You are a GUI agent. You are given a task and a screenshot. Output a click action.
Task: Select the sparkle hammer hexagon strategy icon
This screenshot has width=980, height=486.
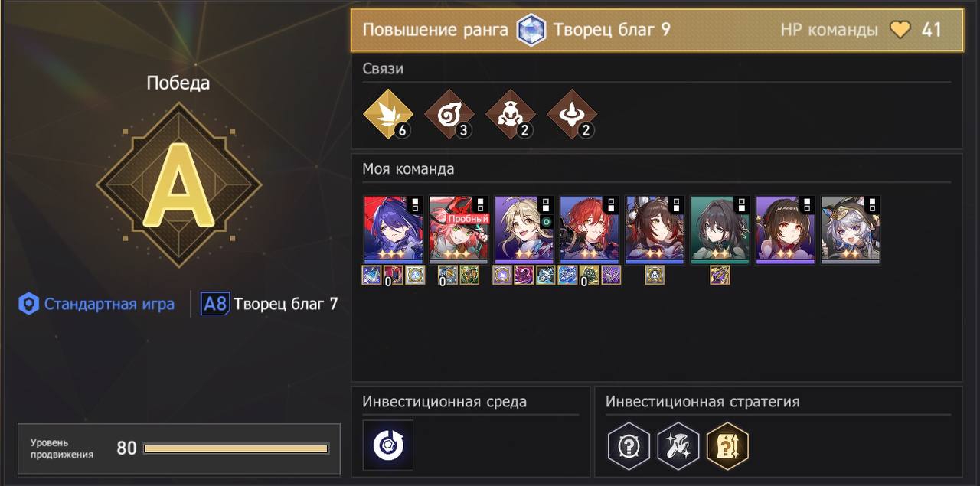pos(678,445)
